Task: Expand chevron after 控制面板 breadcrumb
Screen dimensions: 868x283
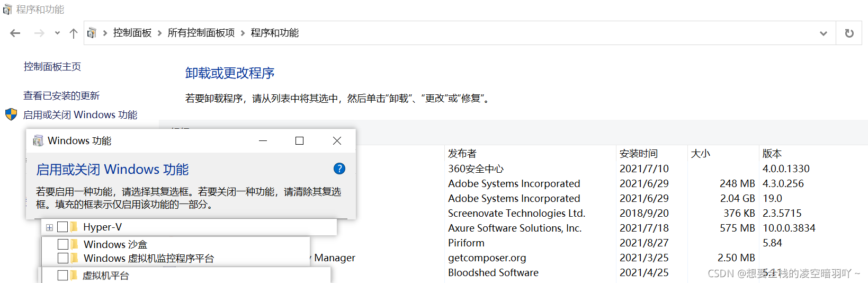Action: (159, 33)
